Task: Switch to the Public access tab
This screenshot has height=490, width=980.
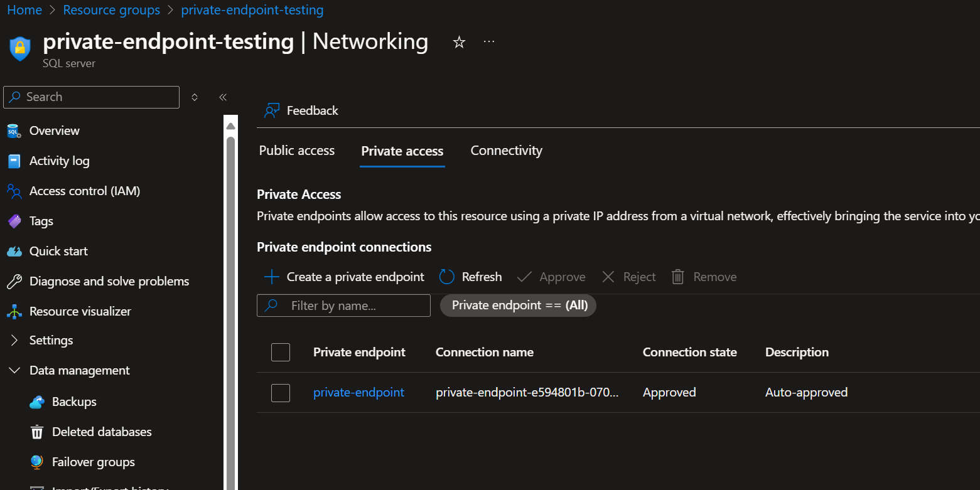Action: click(297, 151)
